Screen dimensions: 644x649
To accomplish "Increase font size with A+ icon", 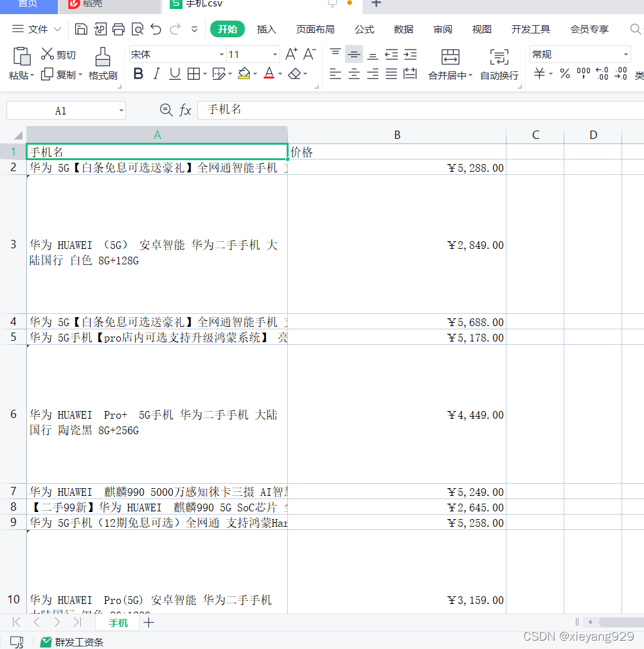I will [291, 54].
